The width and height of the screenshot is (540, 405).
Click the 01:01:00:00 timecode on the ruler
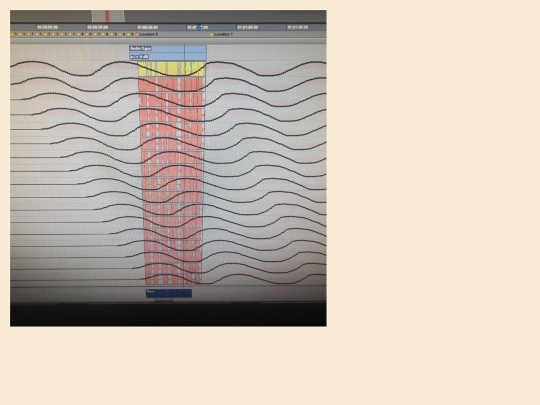coord(248,27)
